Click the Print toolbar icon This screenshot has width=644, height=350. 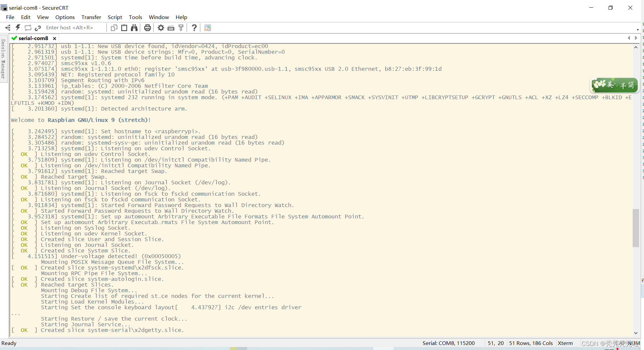[x=147, y=28]
